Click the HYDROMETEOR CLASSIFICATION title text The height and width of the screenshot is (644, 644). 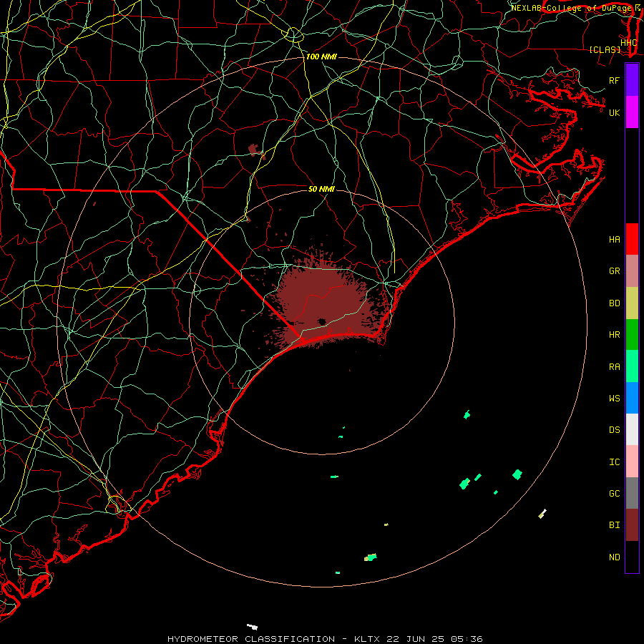[x=251, y=639]
